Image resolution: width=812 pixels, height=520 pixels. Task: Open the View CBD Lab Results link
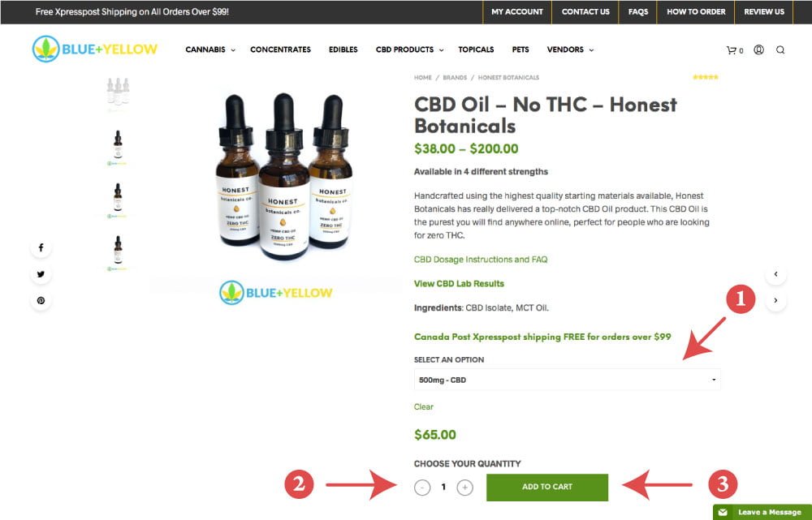pos(459,284)
